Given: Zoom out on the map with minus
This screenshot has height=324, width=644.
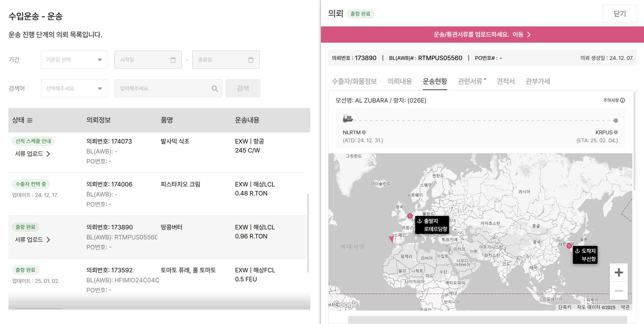Looking at the screenshot, I should pyautogui.click(x=619, y=291).
